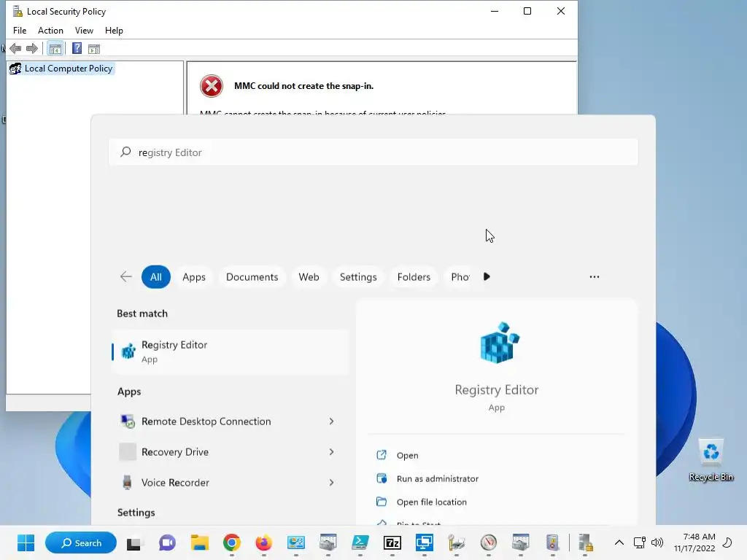Open the purple Chat taskbar icon
The width and height of the screenshot is (747, 560).
coord(167,542)
